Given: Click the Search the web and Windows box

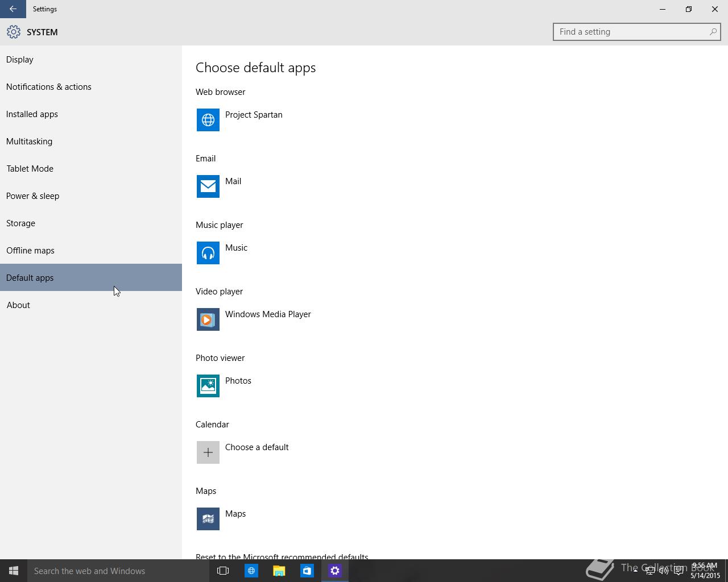Looking at the screenshot, I should (x=118, y=571).
